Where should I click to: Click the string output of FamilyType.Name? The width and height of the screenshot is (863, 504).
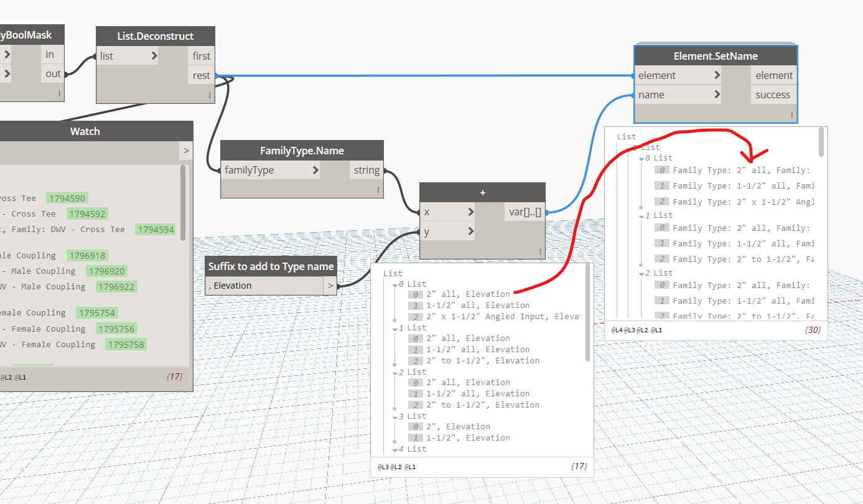tap(367, 170)
